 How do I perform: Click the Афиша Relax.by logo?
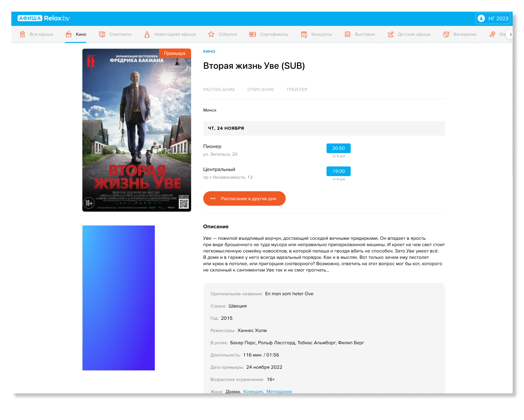point(44,18)
